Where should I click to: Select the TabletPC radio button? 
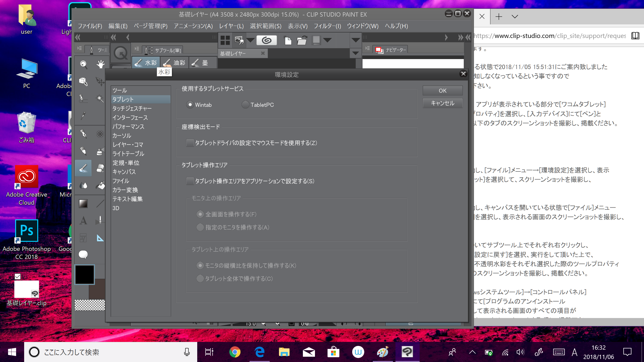tap(245, 105)
